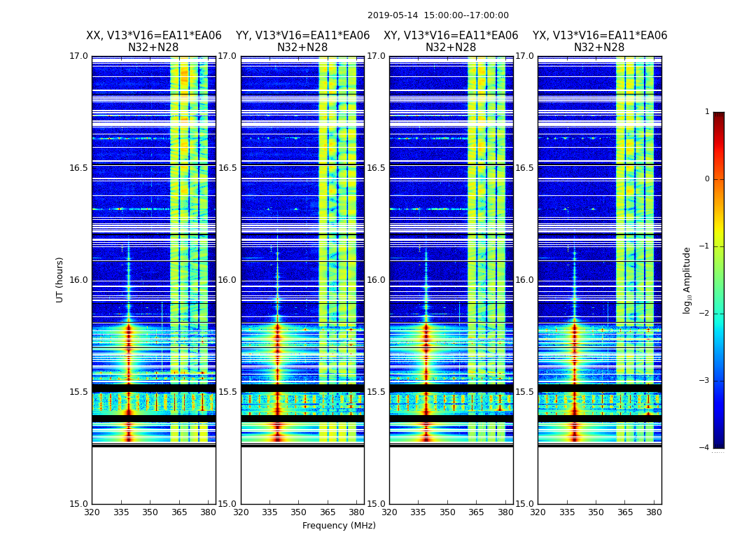Image resolution: width=735 pixels, height=560 pixels.
Task: Click the XY polarization spectrogram panel
Action: 451,280
